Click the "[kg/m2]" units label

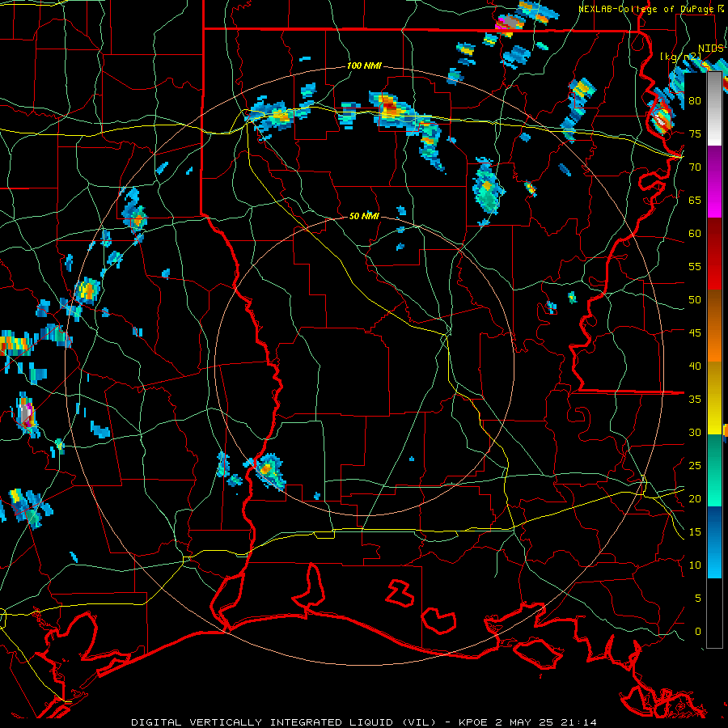680,57
